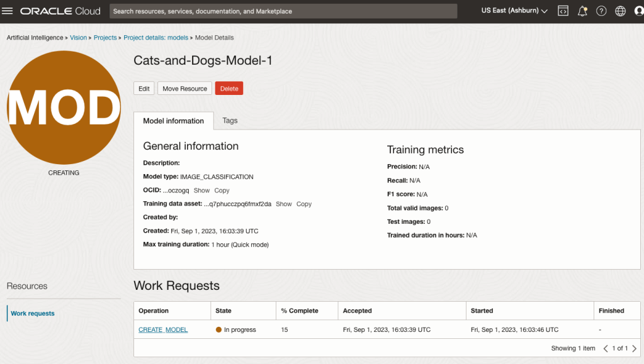This screenshot has height=364, width=644.
Task: Open the help question mark icon
Action: [x=601, y=11]
